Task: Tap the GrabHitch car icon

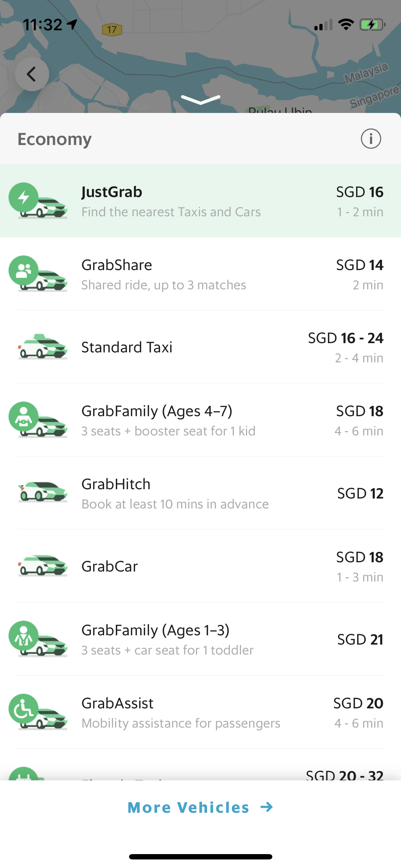Action: pos(43,493)
